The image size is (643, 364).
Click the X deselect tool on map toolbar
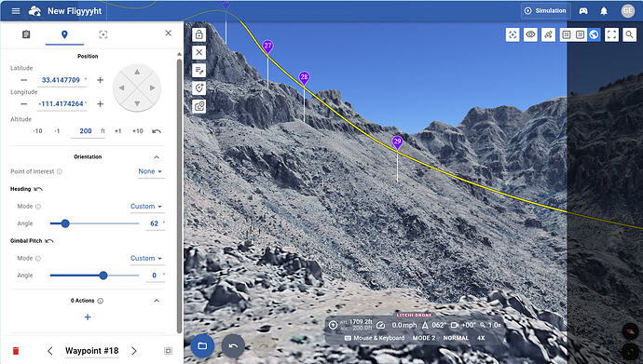pos(198,52)
